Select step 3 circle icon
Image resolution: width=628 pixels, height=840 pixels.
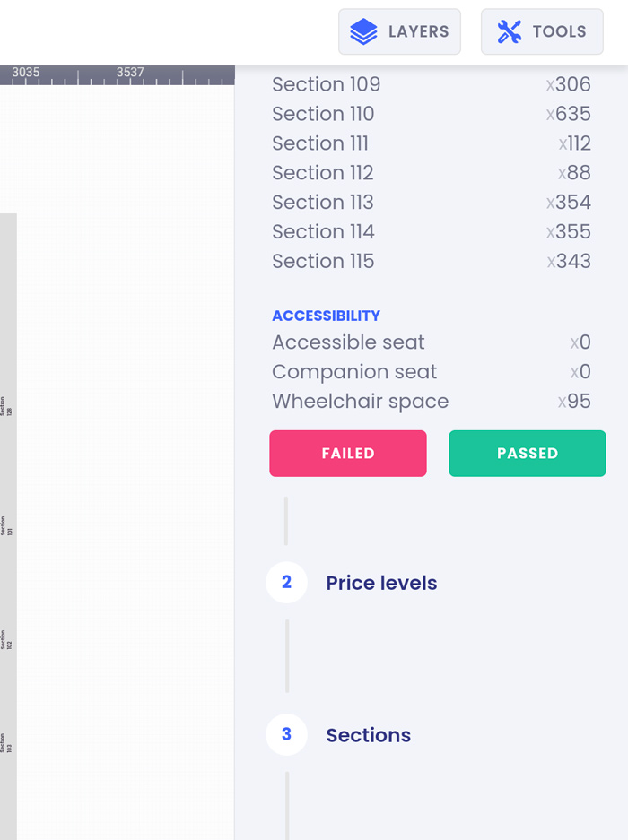click(x=286, y=734)
